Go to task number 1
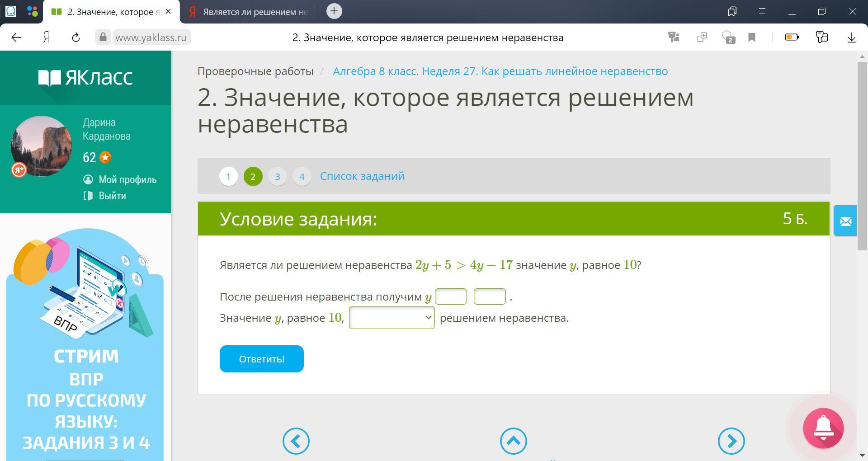The image size is (868, 461). [x=228, y=176]
